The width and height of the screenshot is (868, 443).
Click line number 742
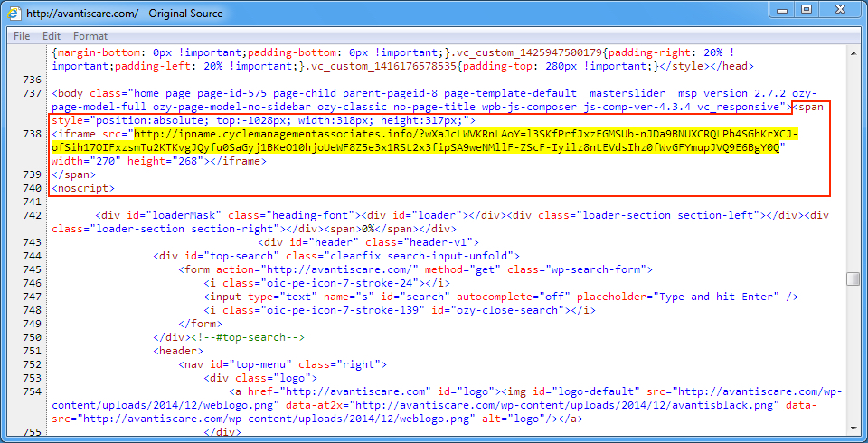click(31, 215)
